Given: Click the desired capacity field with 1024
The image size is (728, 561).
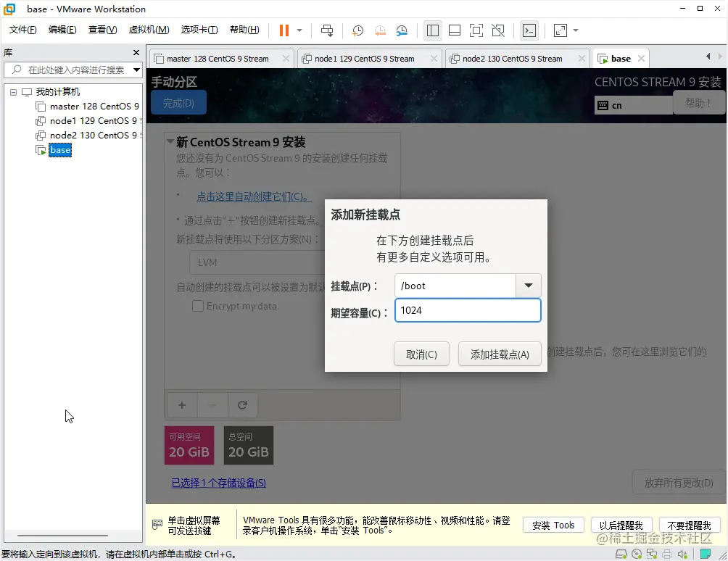Looking at the screenshot, I should coord(468,310).
